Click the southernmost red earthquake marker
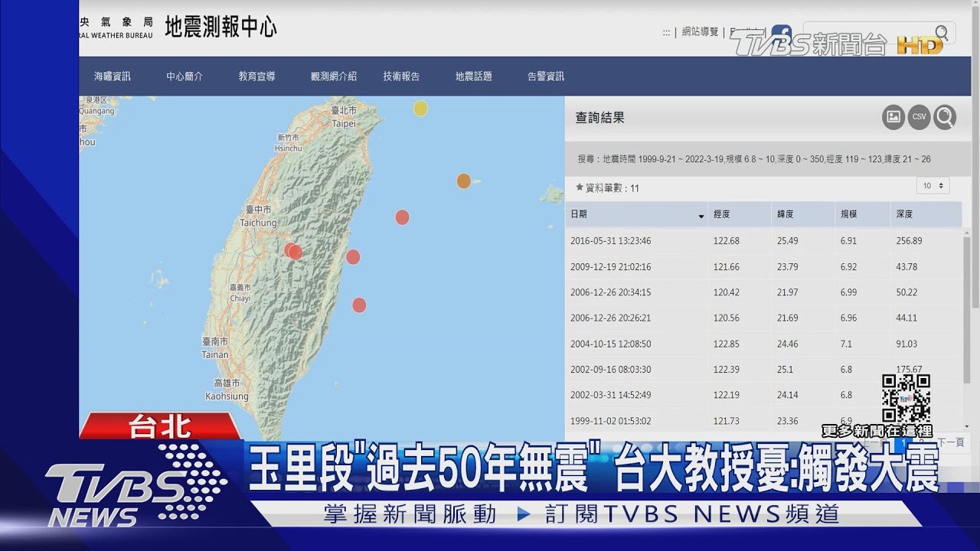The width and height of the screenshot is (980, 551). 359,305
